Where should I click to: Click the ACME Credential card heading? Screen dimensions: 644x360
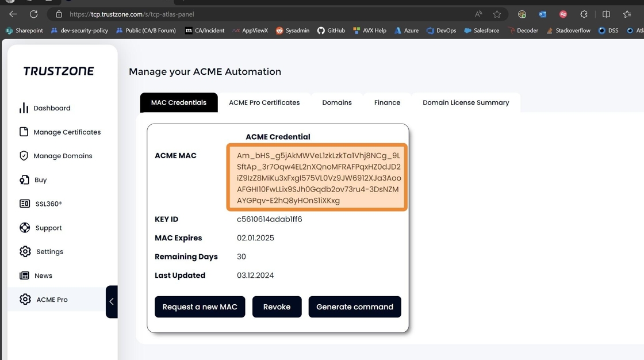click(x=278, y=136)
